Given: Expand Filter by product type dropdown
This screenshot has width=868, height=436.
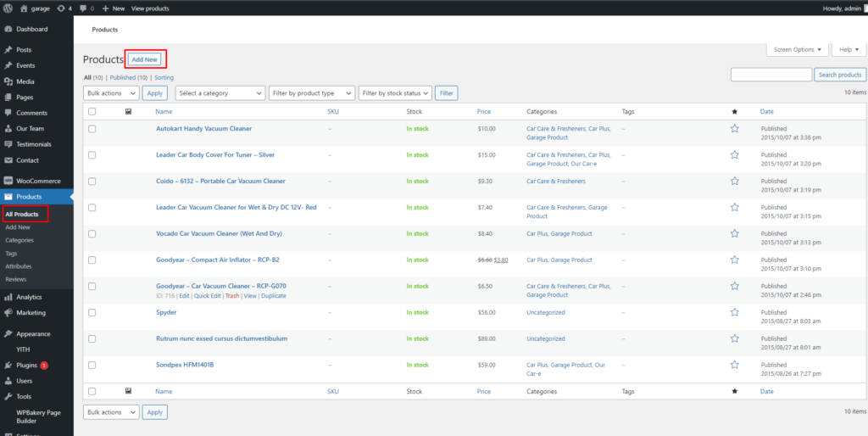Looking at the screenshot, I should tap(312, 93).
